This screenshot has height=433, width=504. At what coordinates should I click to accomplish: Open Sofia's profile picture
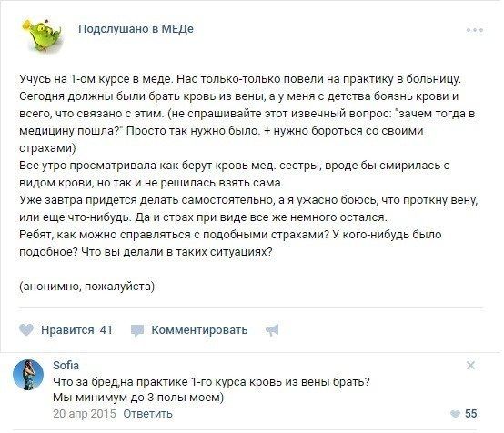28,375
